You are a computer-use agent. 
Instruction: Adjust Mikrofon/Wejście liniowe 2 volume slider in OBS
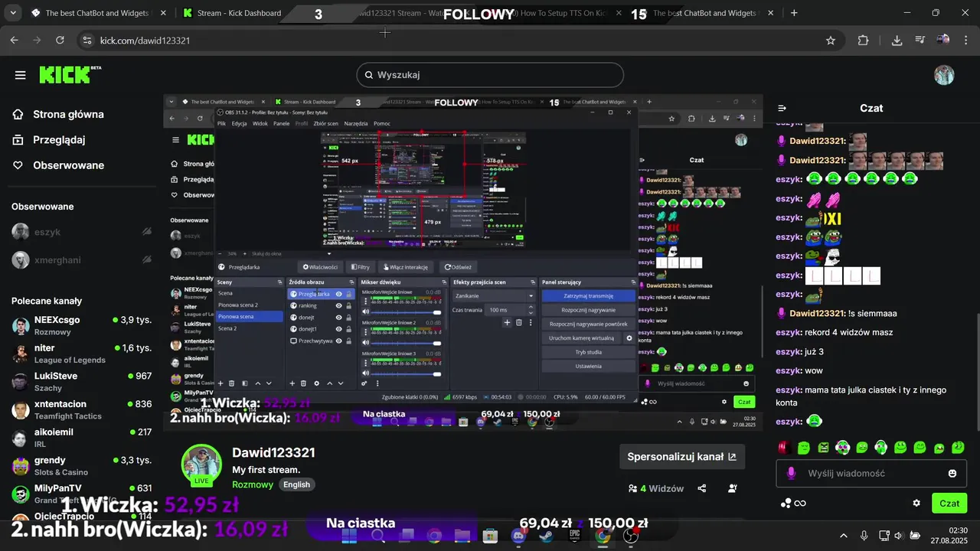point(405,344)
